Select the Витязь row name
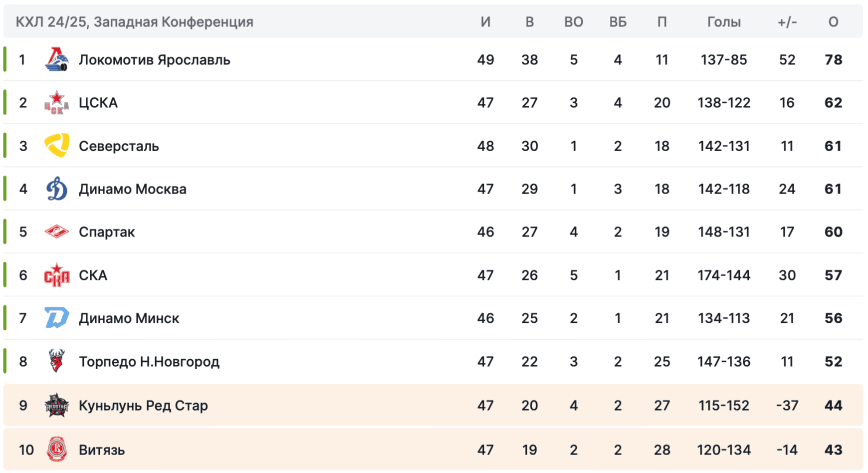Image resolution: width=868 pixels, height=473 pixels. click(102, 450)
